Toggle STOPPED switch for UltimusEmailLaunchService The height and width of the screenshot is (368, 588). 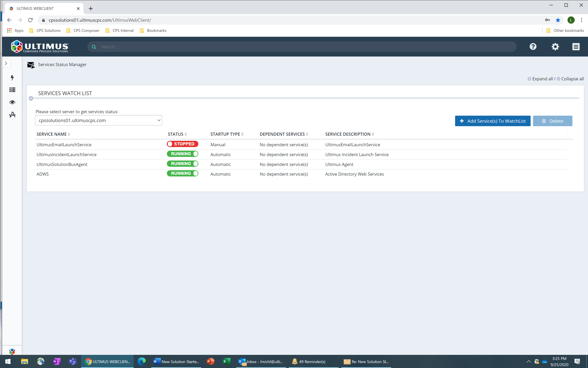pyautogui.click(x=182, y=144)
